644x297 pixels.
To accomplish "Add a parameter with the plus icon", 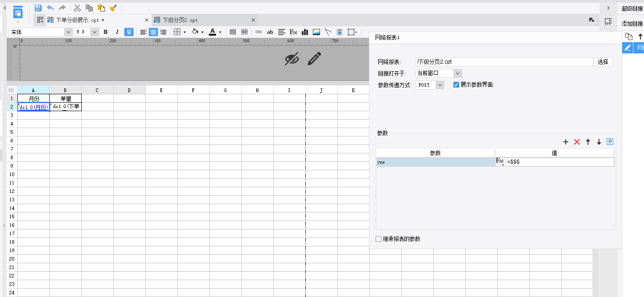I will (x=566, y=142).
